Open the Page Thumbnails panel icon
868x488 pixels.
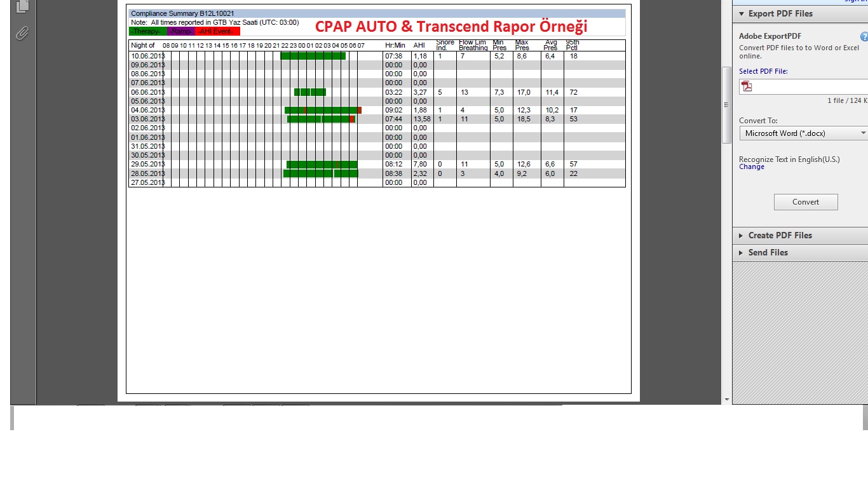click(x=22, y=6)
